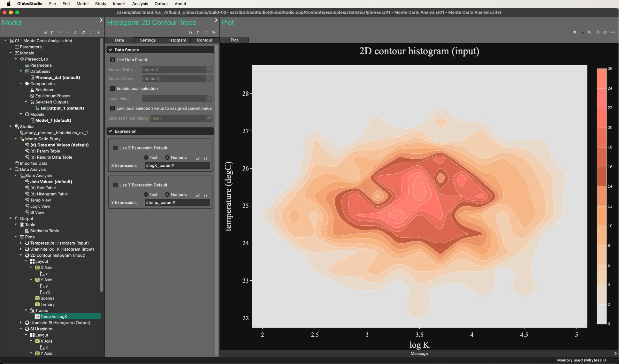The image size is (619, 364).
Task: Click the zoom in plot icon
Action: tap(590, 32)
